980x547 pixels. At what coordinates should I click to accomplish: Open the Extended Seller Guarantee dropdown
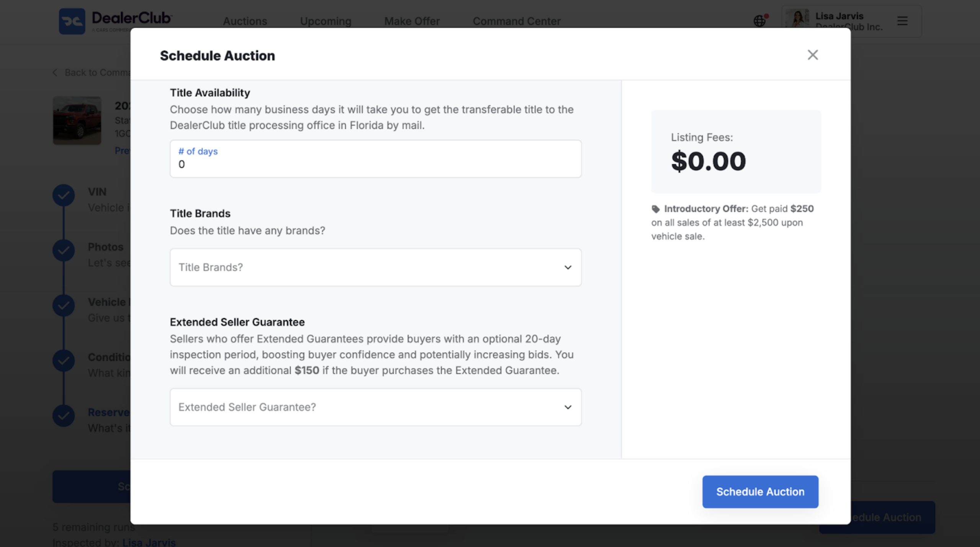[376, 407]
